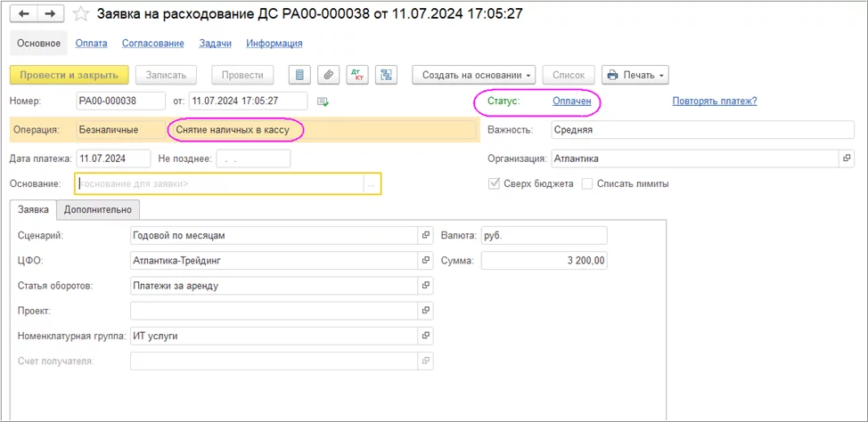868x422 pixels.
Task: Open the document report list icon
Action: [x=300, y=75]
